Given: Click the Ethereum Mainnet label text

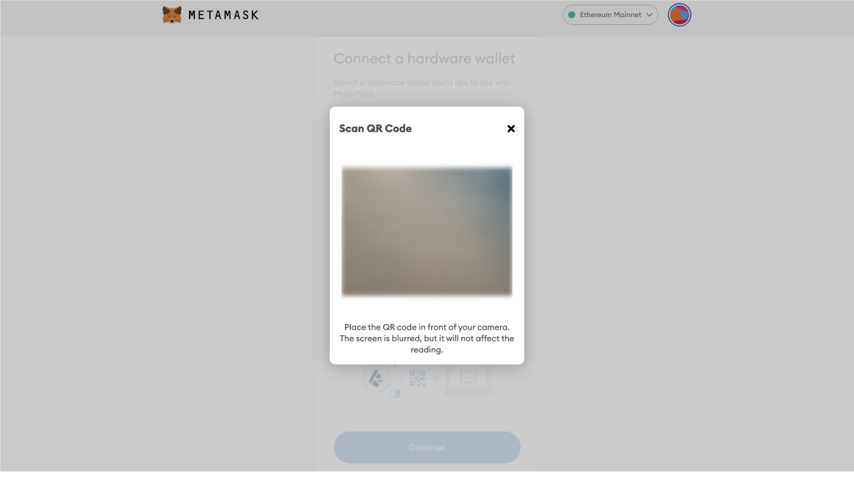Looking at the screenshot, I should [x=611, y=15].
